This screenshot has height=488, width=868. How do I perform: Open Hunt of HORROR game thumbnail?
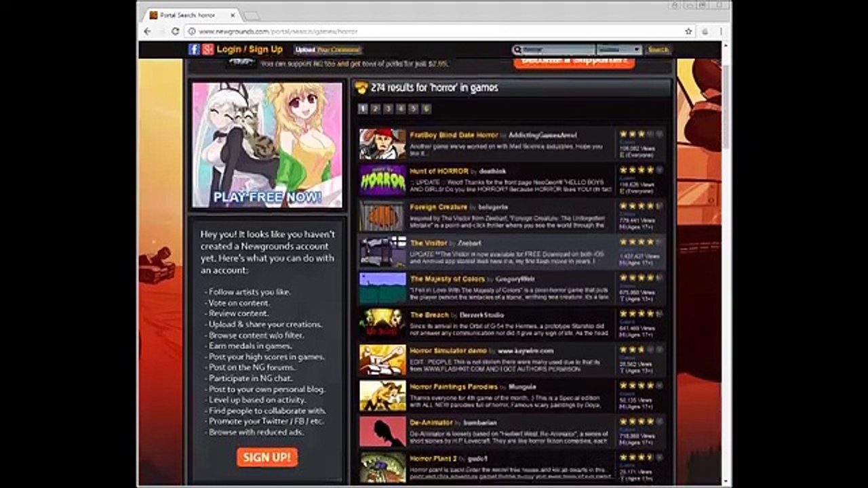(x=382, y=180)
